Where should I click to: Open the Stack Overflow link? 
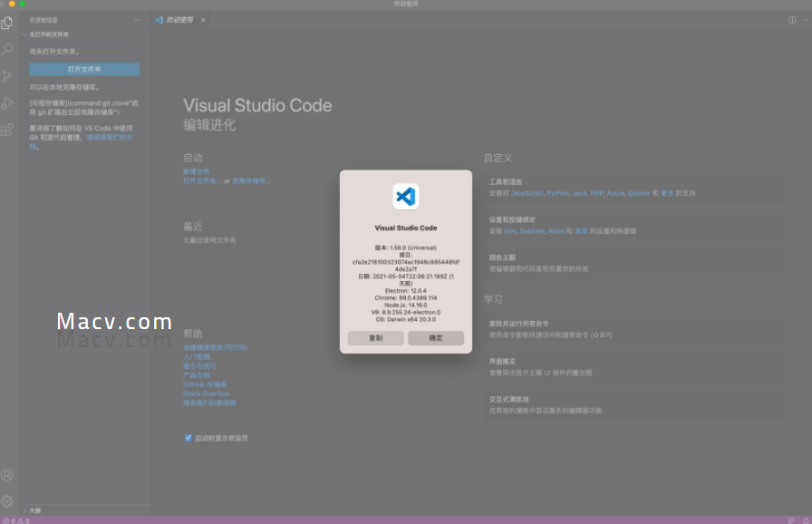pos(207,393)
